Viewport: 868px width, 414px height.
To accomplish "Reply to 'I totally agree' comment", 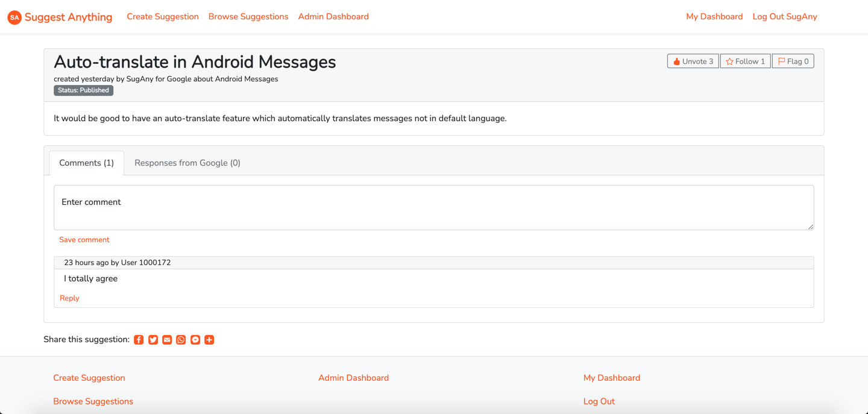I will click(x=69, y=298).
